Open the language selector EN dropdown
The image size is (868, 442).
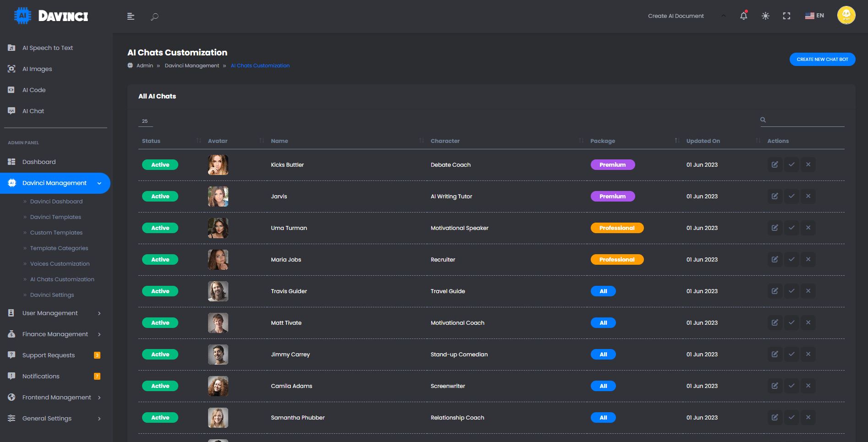tap(814, 16)
